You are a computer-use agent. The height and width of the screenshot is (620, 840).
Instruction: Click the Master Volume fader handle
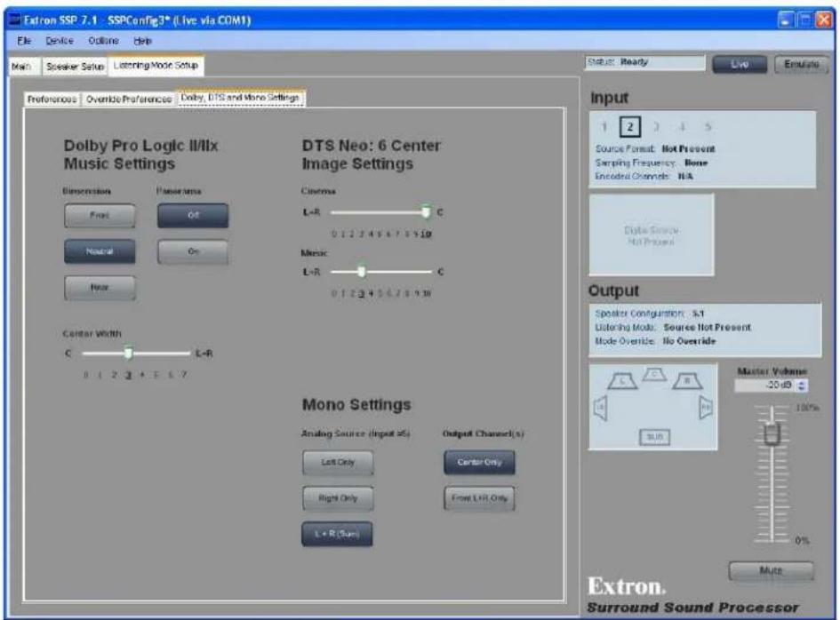point(772,433)
